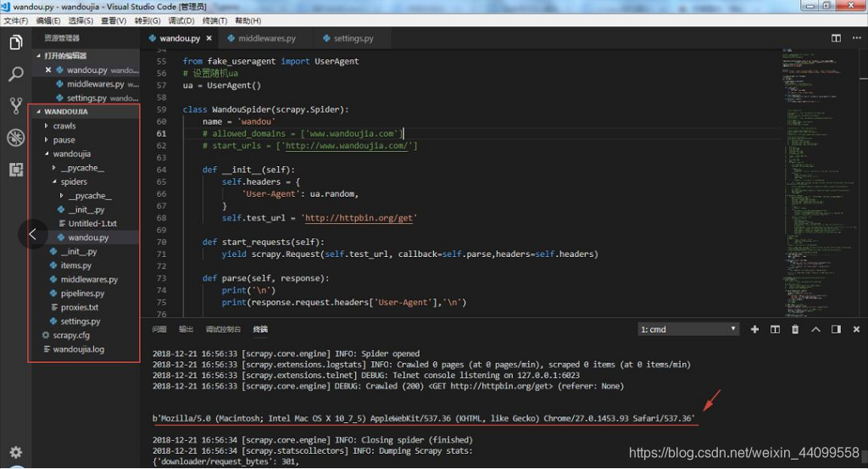Maximize the panel with up chevron
The width and height of the screenshot is (868, 469).
pos(815,329)
